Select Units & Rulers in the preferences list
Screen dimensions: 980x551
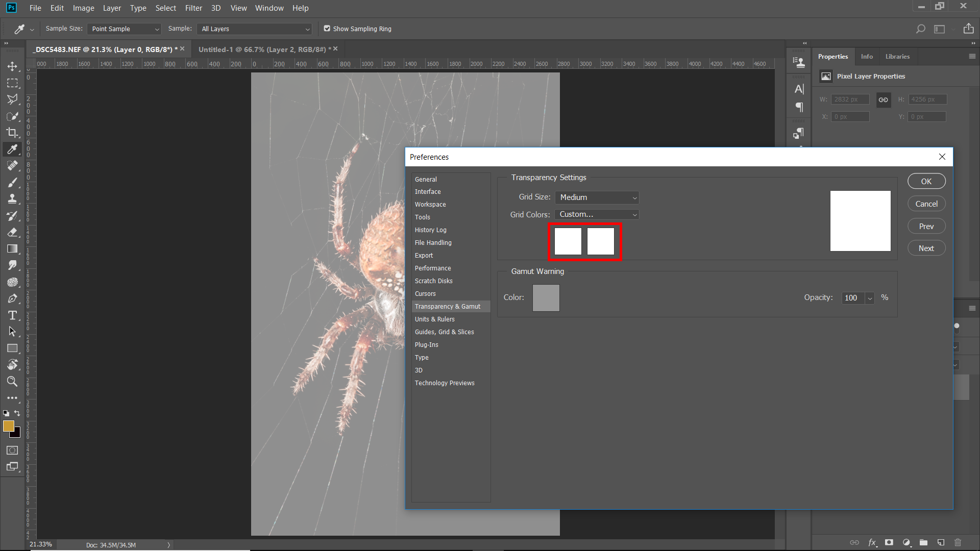pos(435,319)
